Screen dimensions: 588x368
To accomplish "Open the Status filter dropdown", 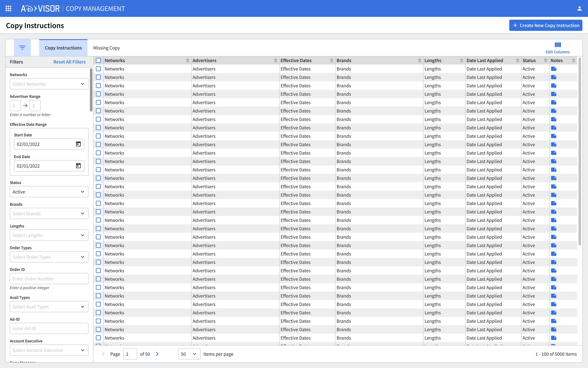I will tap(49, 192).
